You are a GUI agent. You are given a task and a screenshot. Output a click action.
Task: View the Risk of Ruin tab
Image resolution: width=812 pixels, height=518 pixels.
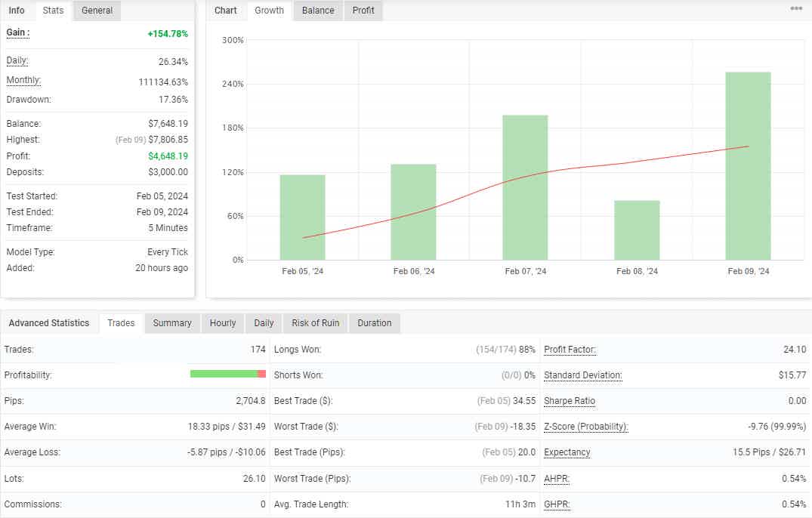tap(314, 323)
